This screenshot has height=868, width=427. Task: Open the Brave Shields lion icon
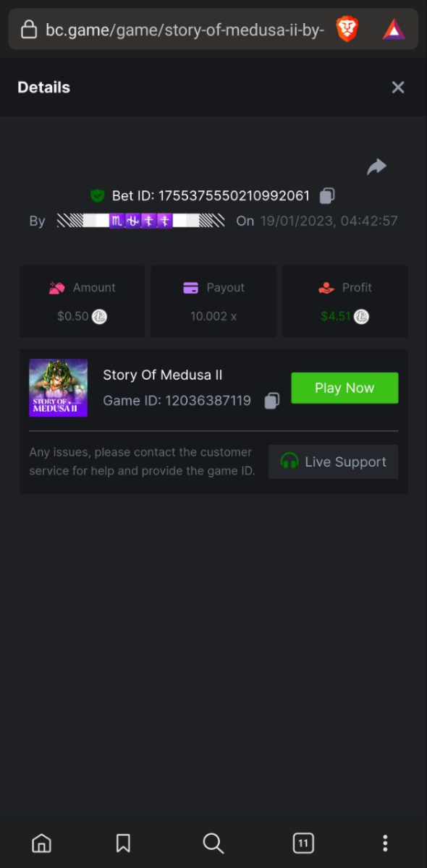point(347,29)
